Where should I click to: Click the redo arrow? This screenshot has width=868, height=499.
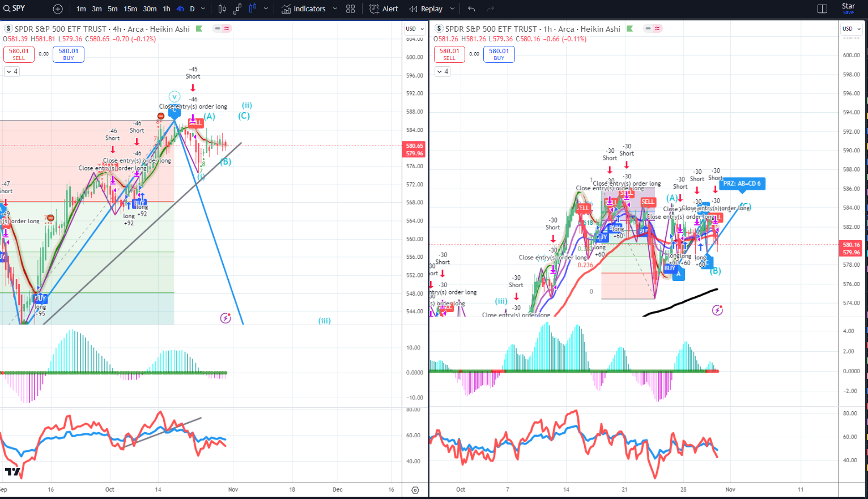pos(491,9)
